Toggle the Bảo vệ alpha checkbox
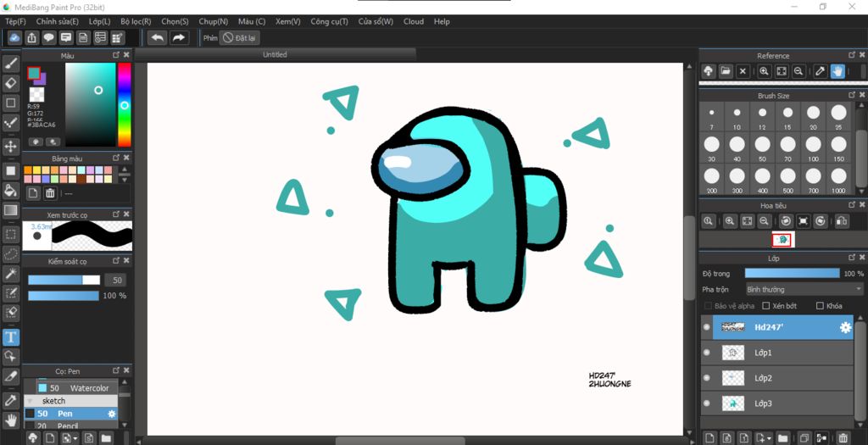 (x=708, y=305)
